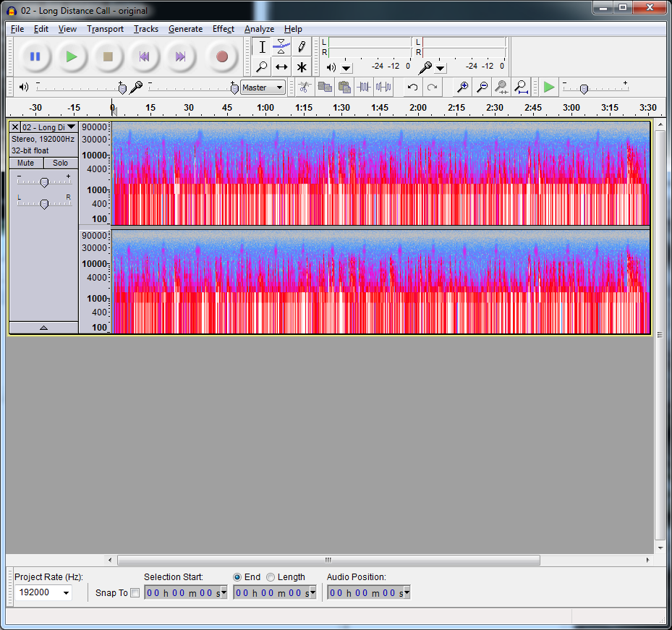The height and width of the screenshot is (630, 672).
Task: Open the Generate menu
Action: [185, 29]
